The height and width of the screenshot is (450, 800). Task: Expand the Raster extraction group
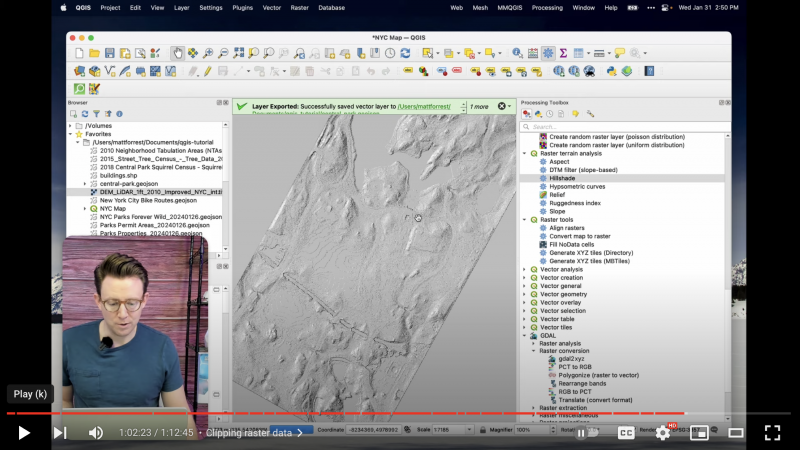(x=534, y=408)
